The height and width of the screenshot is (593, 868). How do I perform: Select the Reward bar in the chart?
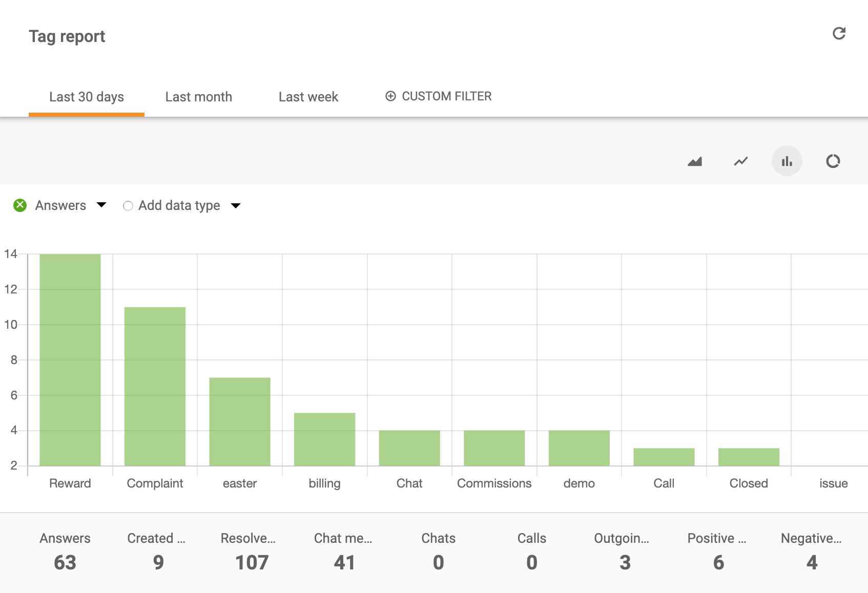70,358
